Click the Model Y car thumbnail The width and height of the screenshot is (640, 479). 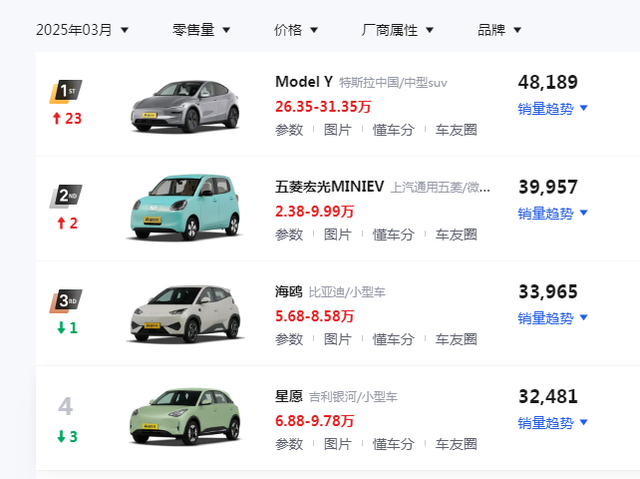(x=185, y=106)
